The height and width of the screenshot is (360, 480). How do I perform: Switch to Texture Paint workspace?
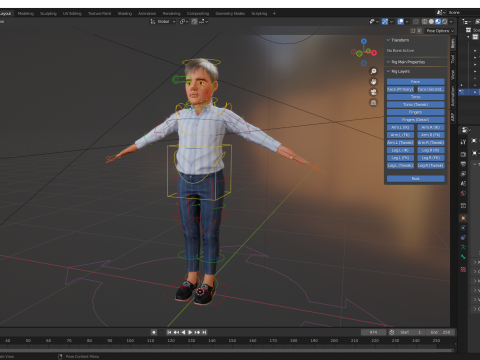coord(99,13)
